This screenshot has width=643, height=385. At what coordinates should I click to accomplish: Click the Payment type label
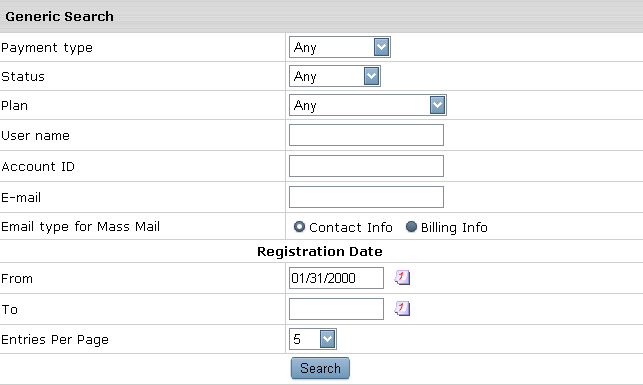[47, 48]
